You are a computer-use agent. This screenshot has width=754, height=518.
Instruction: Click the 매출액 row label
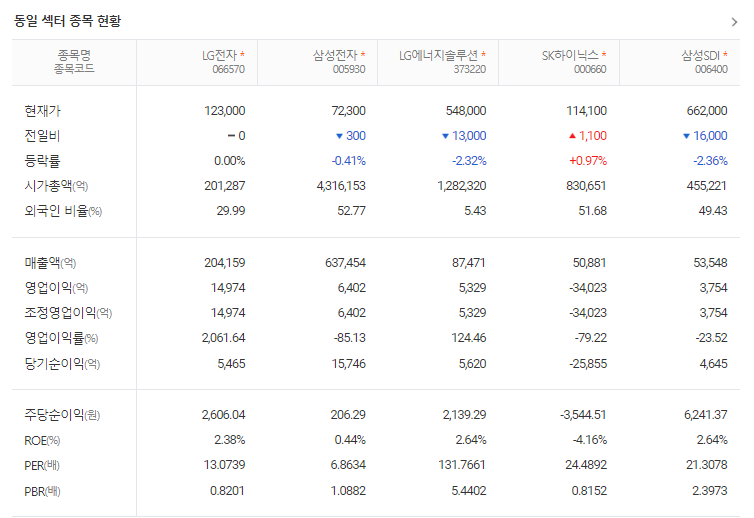pyautogui.click(x=50, y=263)
